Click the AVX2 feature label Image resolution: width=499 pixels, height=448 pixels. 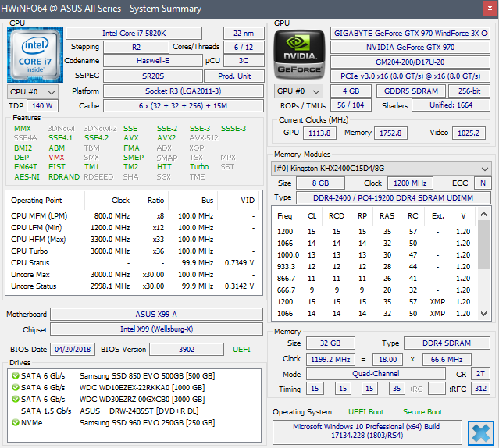tap(166, 138)
